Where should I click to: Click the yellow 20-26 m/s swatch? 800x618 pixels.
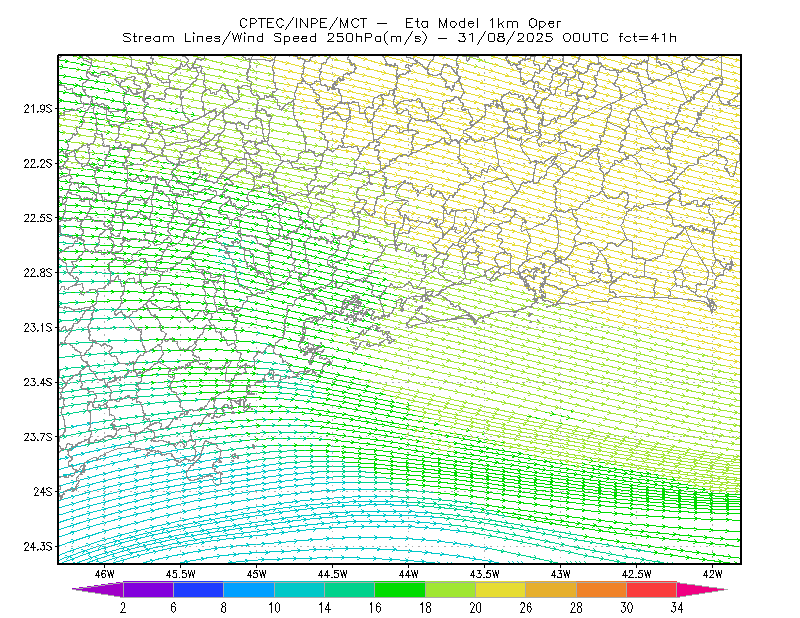tap(501, 589)
